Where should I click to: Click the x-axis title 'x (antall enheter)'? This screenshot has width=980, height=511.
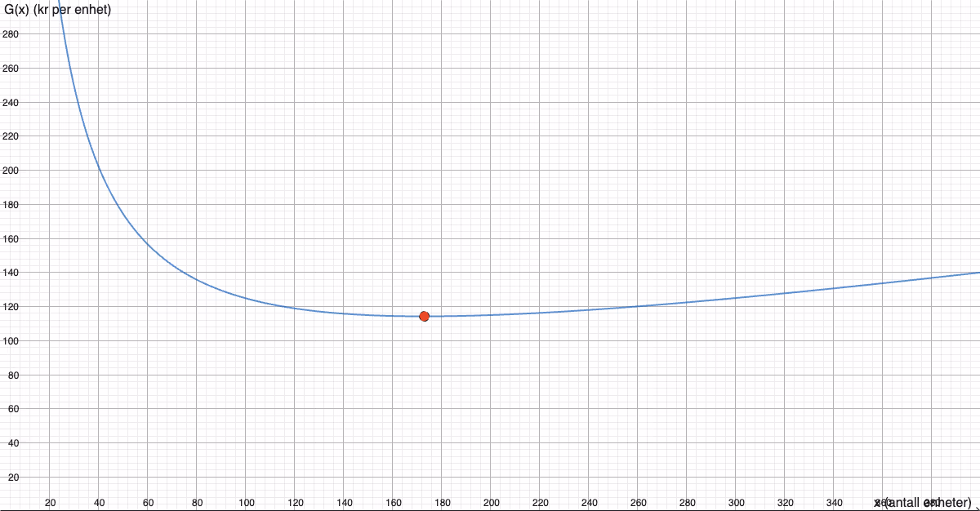(x=922, y=502)
